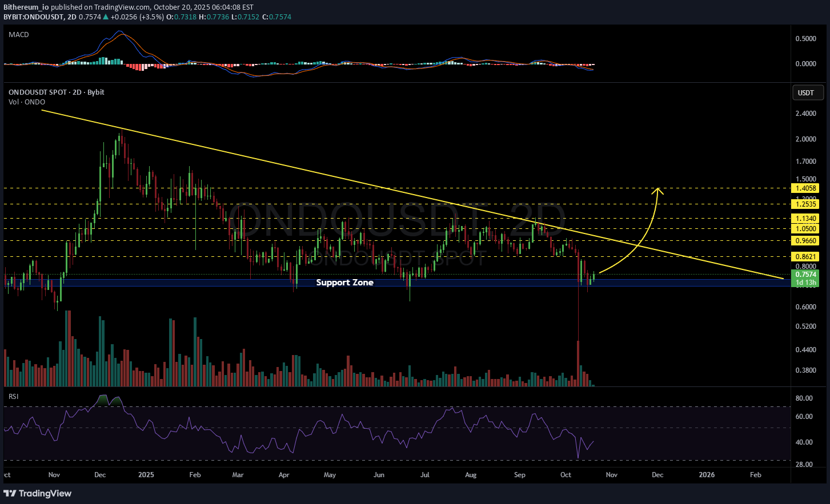This screenshot has width=830, height=504.
Task: Select the Support Zone text label
Action: pyautogui.click(x=344, y=283)
